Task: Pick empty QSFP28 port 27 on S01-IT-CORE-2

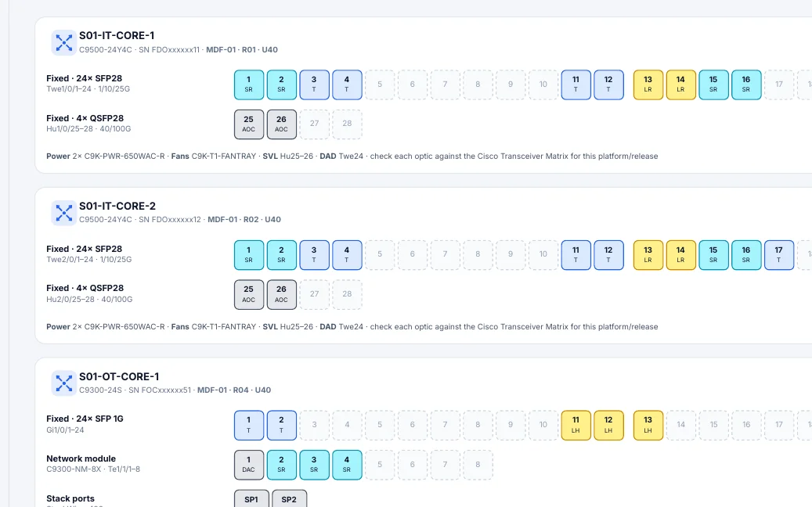Action: click(x=314, y=294)
